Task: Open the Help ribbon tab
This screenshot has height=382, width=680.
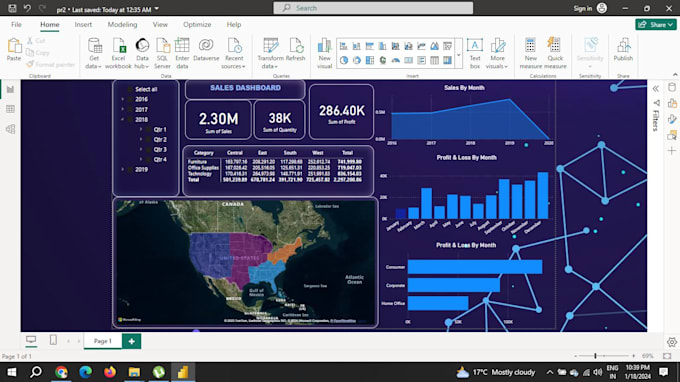Action: pos(234,25)
